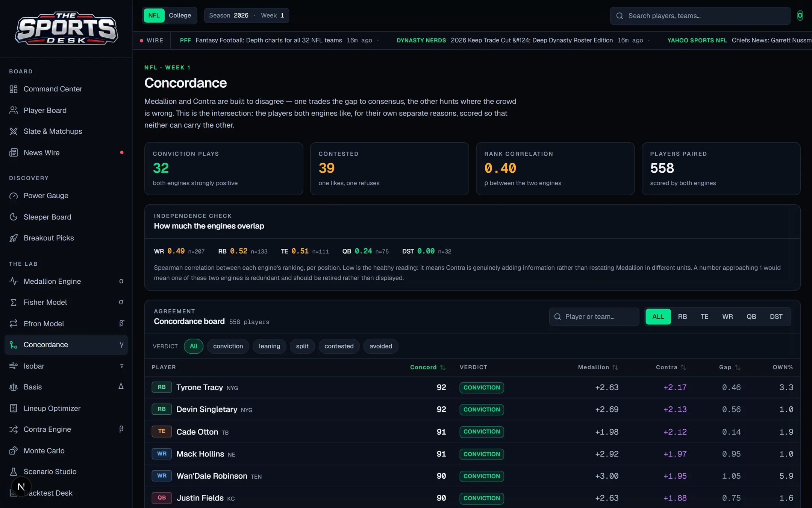Select the Basis scales icon

pyautogui.click(x=14, y=387)
